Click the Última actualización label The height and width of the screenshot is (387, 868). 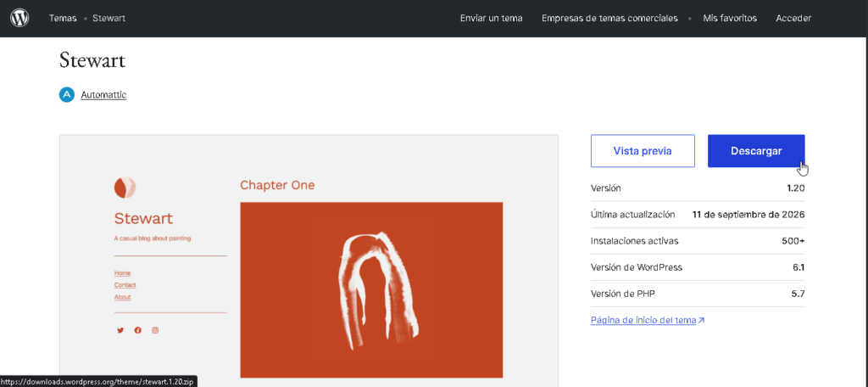[x=632, y=215]
